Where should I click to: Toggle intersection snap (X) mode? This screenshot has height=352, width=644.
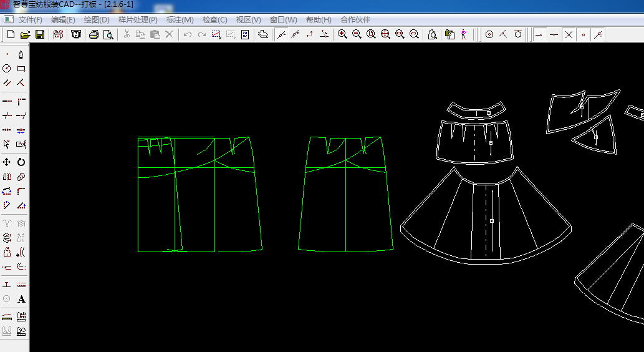click(x=569, y=35)
